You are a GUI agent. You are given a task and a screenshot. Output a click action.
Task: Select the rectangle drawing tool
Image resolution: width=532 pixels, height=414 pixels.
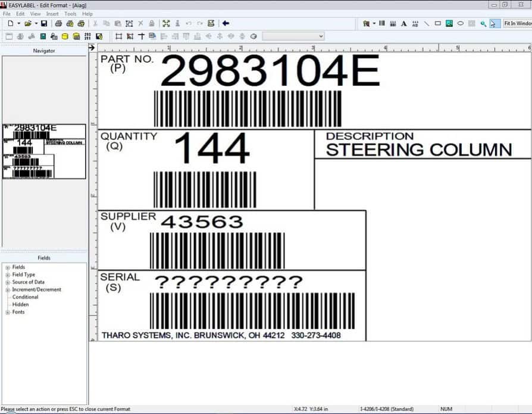(437, 23)
